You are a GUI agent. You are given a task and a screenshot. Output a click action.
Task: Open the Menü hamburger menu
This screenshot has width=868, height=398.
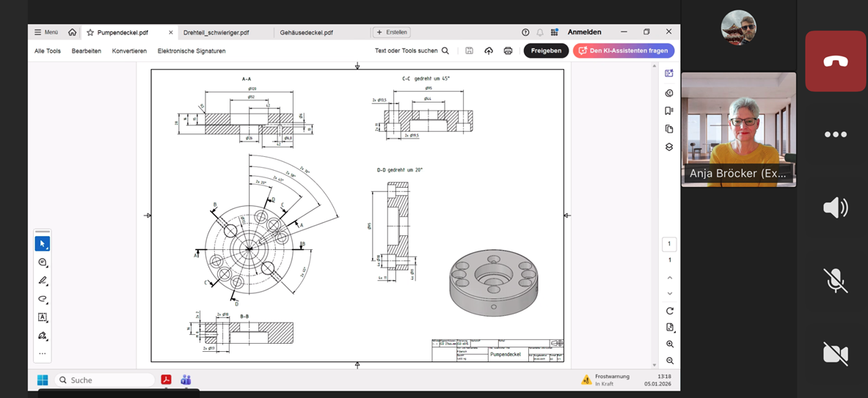pos(46,32)
